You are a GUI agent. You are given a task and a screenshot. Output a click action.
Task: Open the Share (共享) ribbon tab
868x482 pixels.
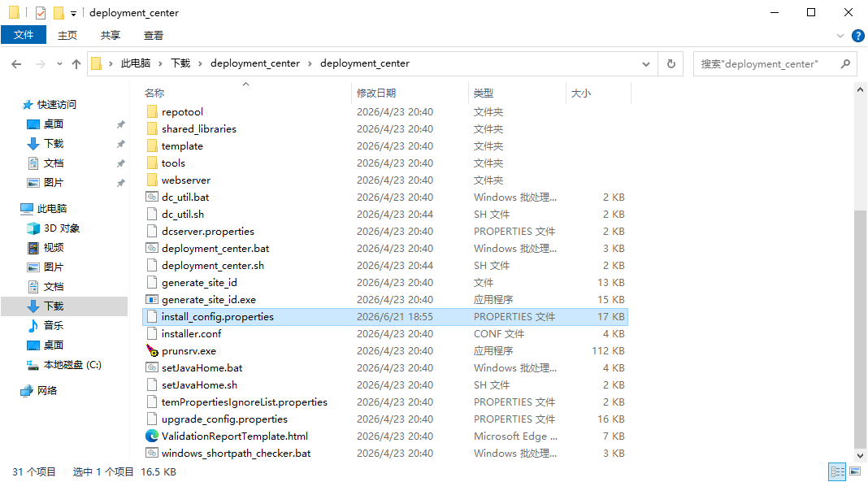coord(111,36)
